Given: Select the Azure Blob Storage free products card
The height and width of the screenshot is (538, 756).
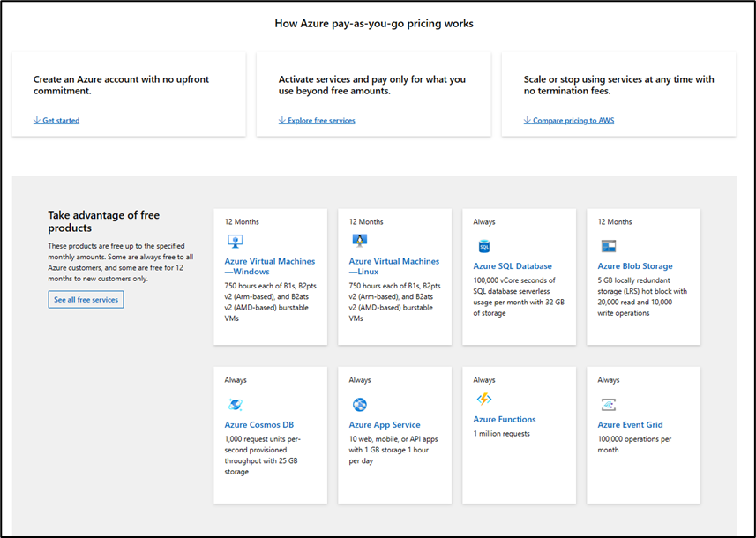Looking at the screenshot, I should pyautogui.click(x=643, y=275).
